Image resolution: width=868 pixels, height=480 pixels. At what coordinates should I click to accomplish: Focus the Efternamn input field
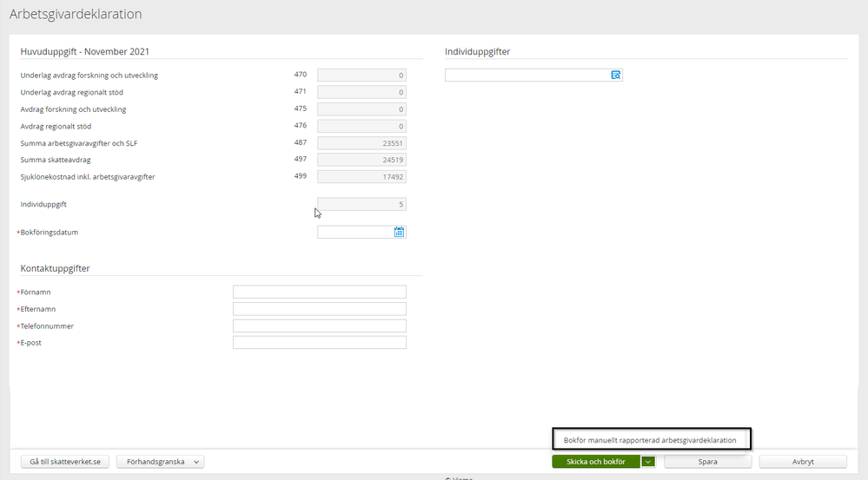click(319, 309)
